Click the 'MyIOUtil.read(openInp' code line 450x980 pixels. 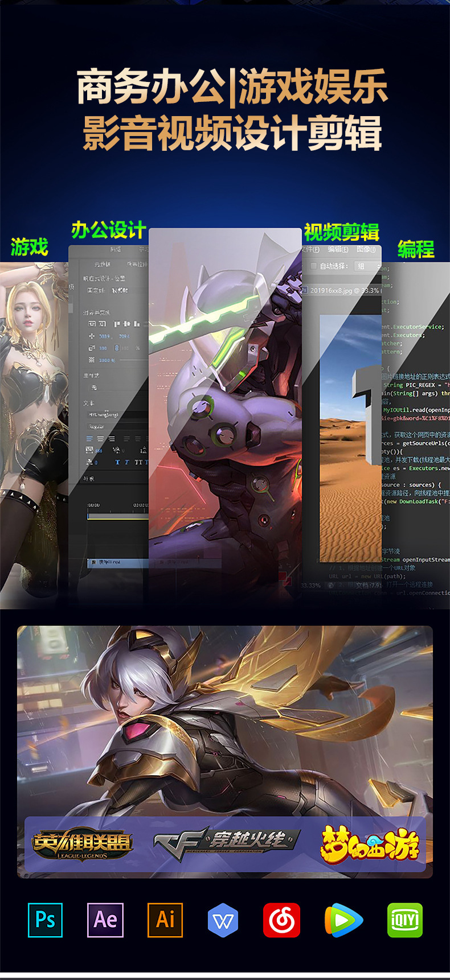click(x=416, y=410)
